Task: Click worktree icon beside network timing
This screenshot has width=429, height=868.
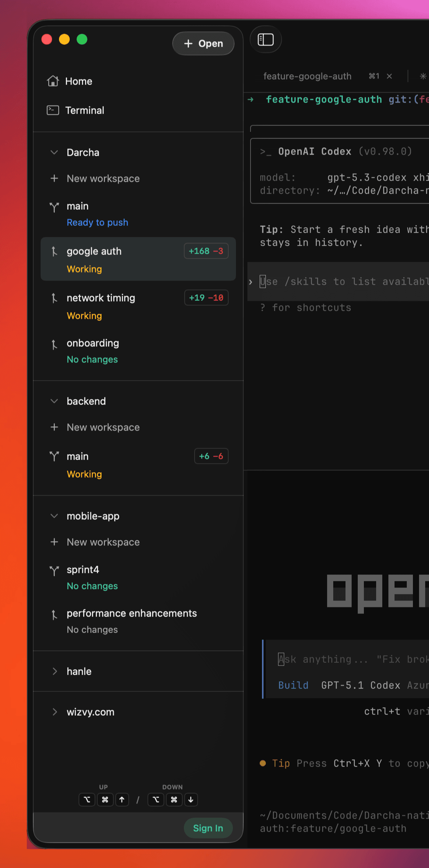Action: (54, 298)
